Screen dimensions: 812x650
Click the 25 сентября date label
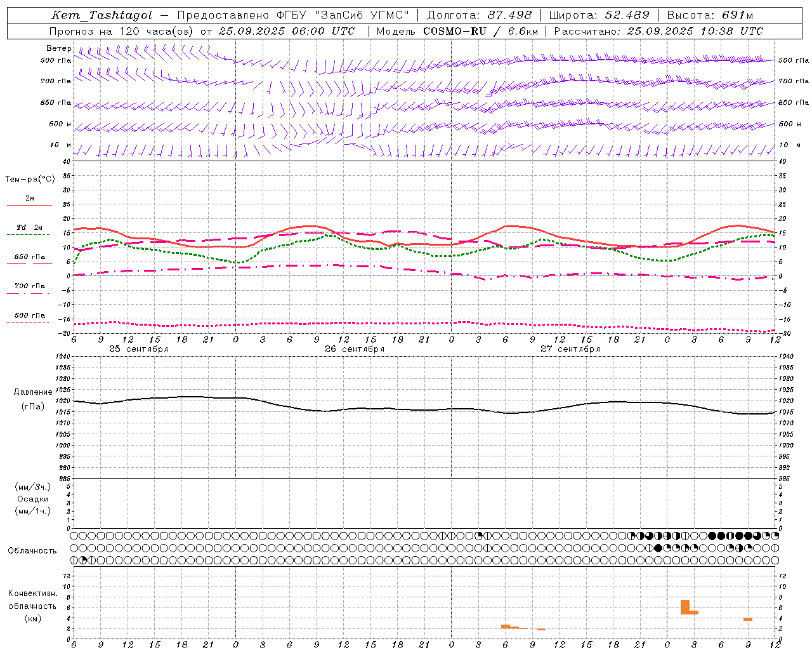[x=139, y=349]
